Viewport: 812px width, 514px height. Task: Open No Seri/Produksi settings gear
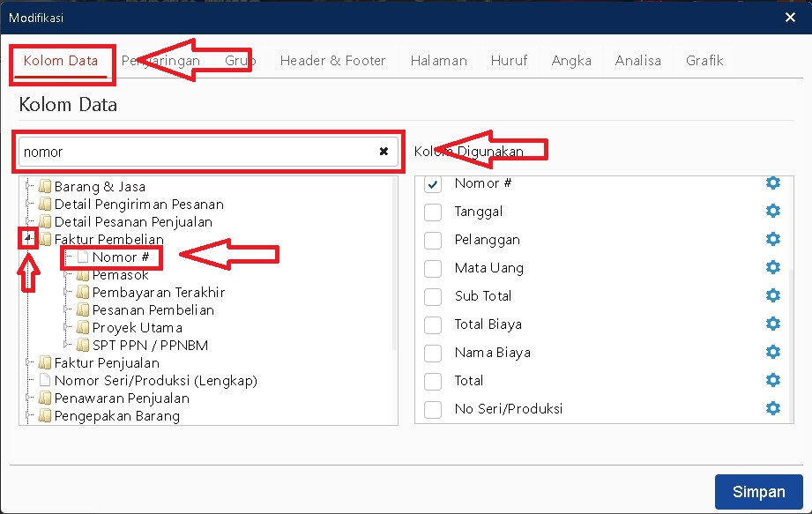click(773, 409)
